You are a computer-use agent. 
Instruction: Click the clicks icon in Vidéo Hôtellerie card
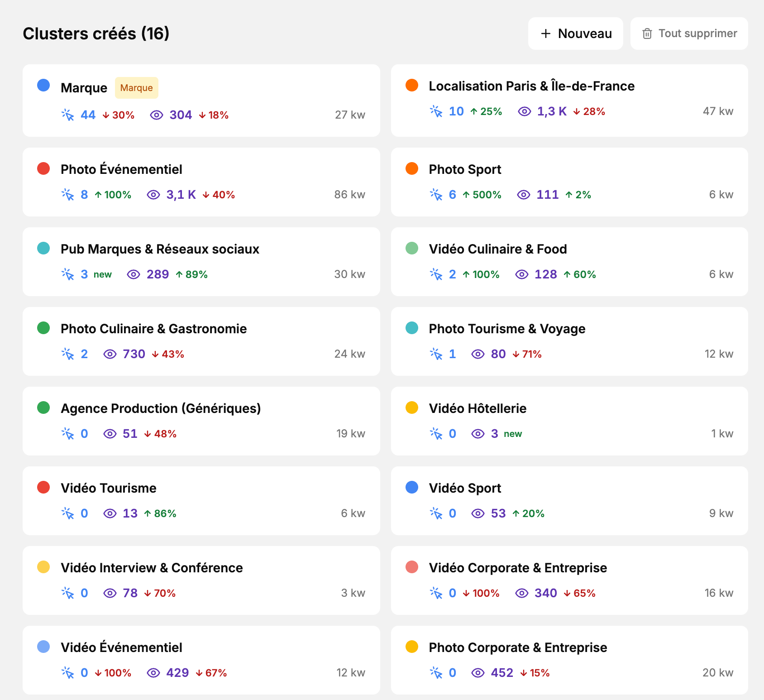coord(436,434)
